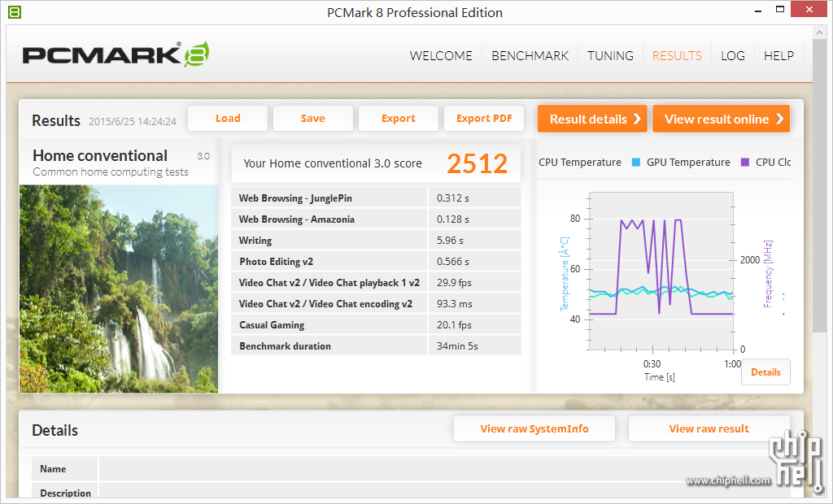Click the temperature and frequency chart
This screenshot has height=504, width=833.
pos(661,272)
